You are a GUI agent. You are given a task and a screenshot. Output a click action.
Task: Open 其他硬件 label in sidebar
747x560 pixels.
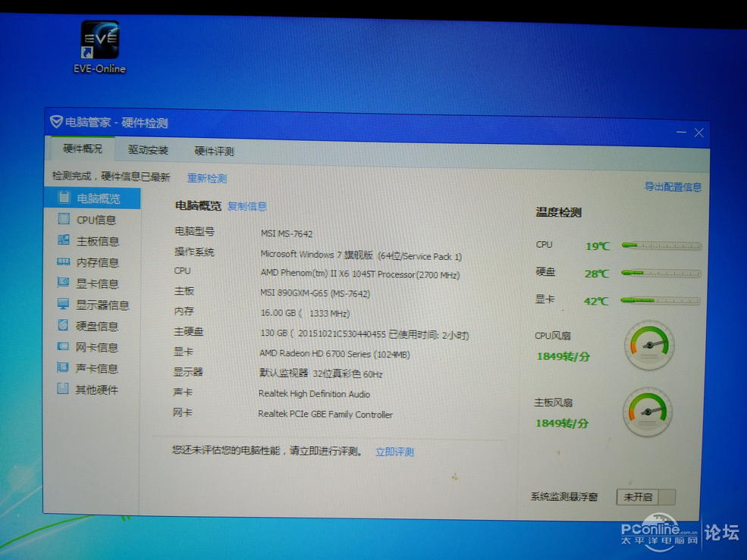point(96,389)
